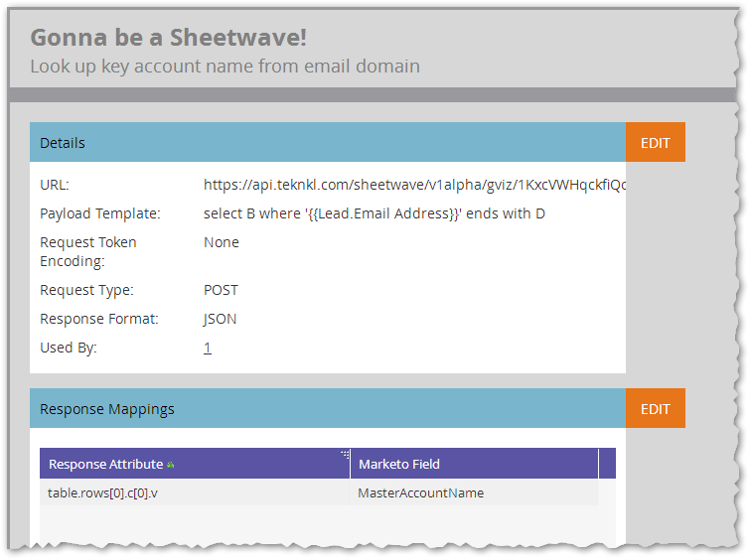
Task: Select the MasterAccountName cell
Action: pyautogui.click(x=474, y=492)
